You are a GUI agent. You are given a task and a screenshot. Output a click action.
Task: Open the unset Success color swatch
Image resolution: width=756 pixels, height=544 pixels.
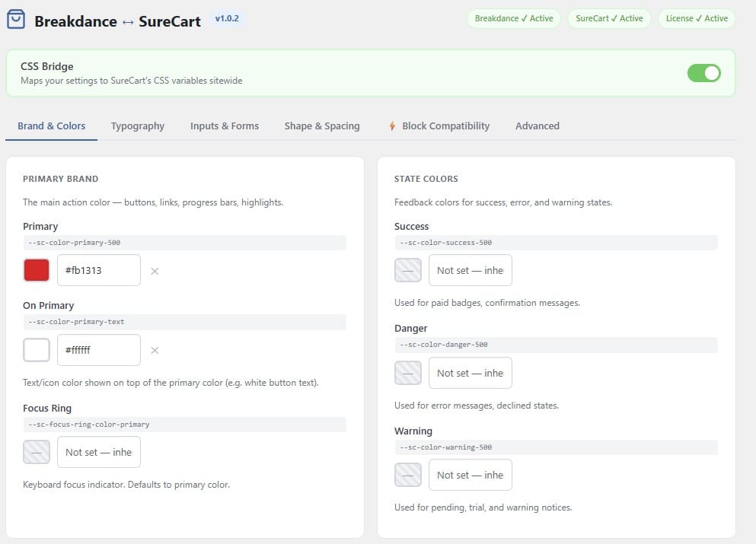click(x=408, y=270)
